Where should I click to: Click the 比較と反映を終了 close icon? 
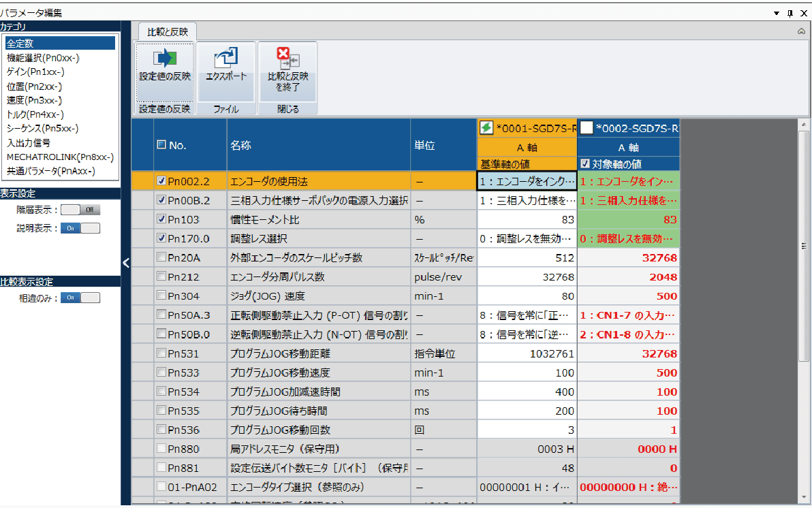click(x=287, y=59)
